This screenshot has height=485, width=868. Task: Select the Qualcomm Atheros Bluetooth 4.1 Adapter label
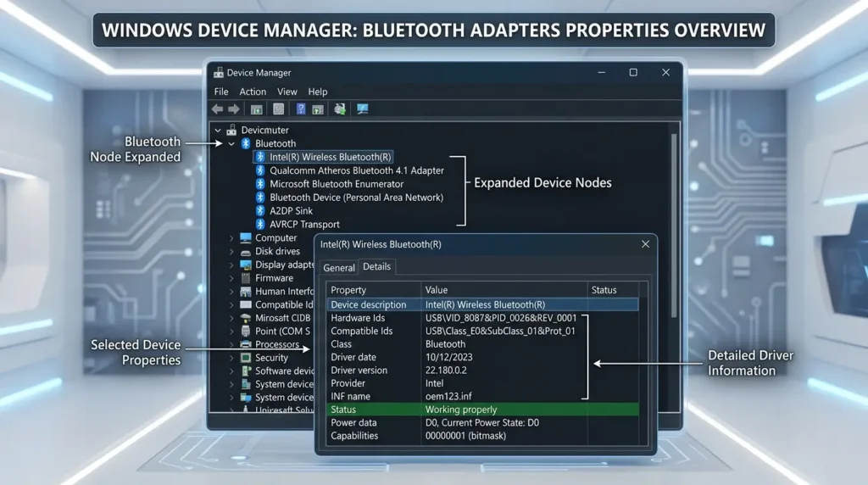(357, 170)
